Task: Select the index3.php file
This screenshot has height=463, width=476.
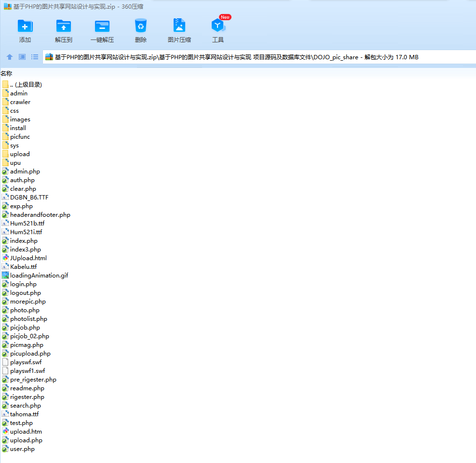Action: 22,249
